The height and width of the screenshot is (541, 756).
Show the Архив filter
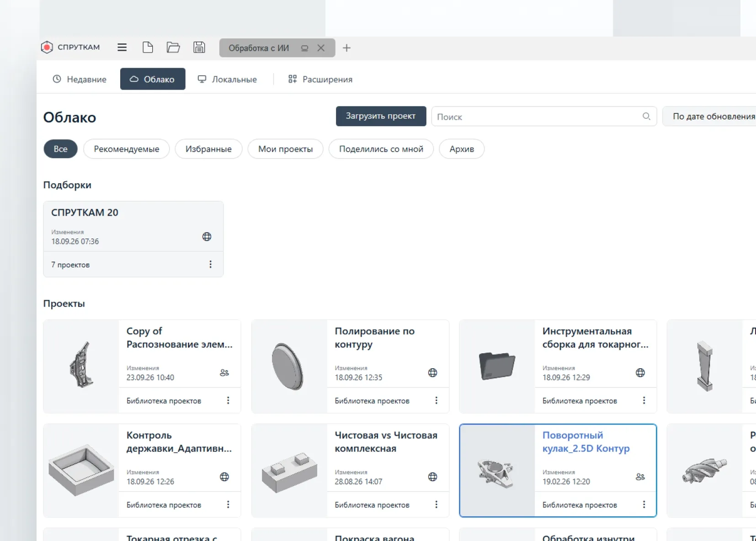tap(462, 149)
